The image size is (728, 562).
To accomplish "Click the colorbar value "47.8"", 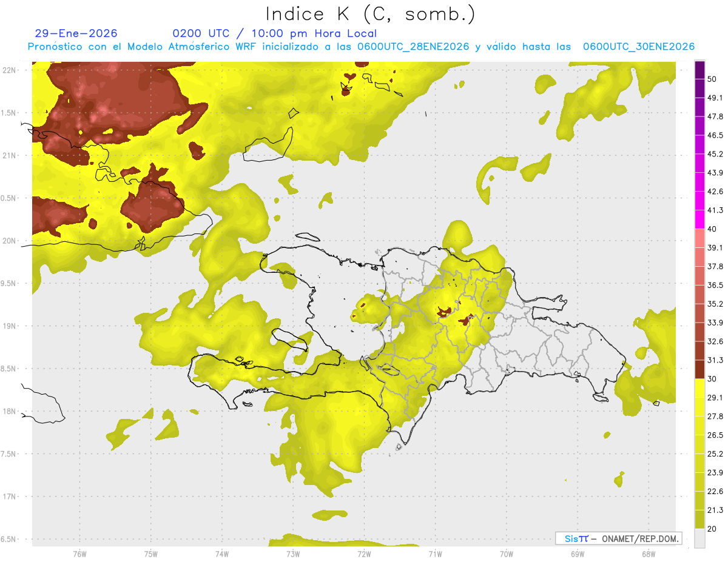I will pos(715,116).
